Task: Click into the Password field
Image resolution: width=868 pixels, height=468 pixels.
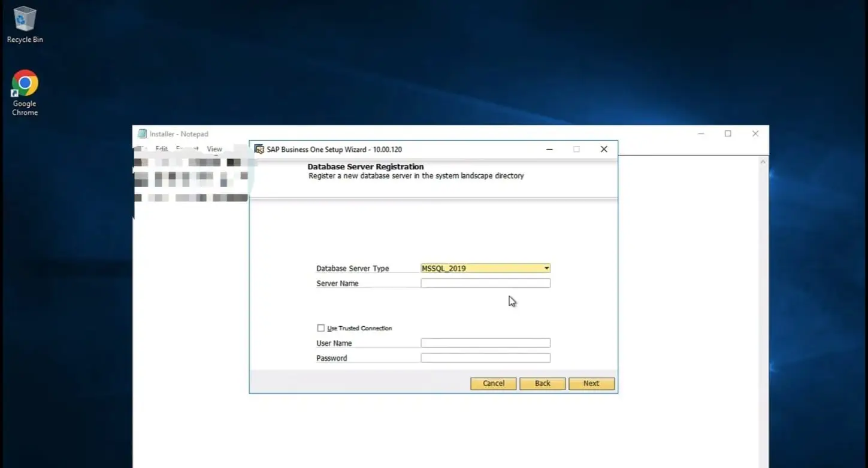Action: (x=485, y=358)
